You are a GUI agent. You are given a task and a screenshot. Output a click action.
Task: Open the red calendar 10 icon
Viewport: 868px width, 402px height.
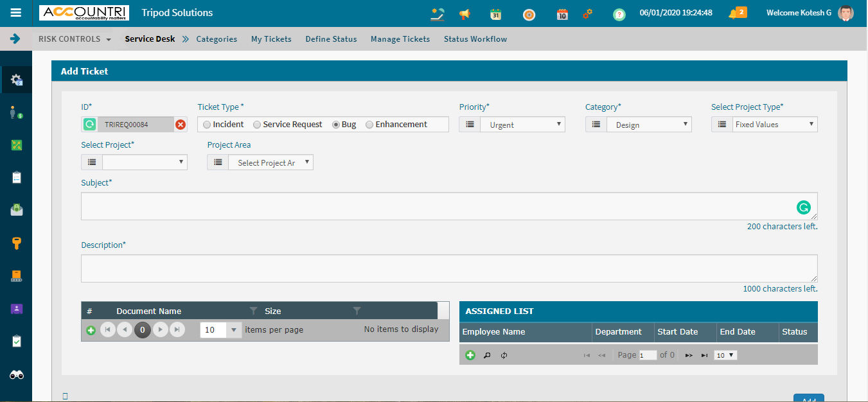562,14
